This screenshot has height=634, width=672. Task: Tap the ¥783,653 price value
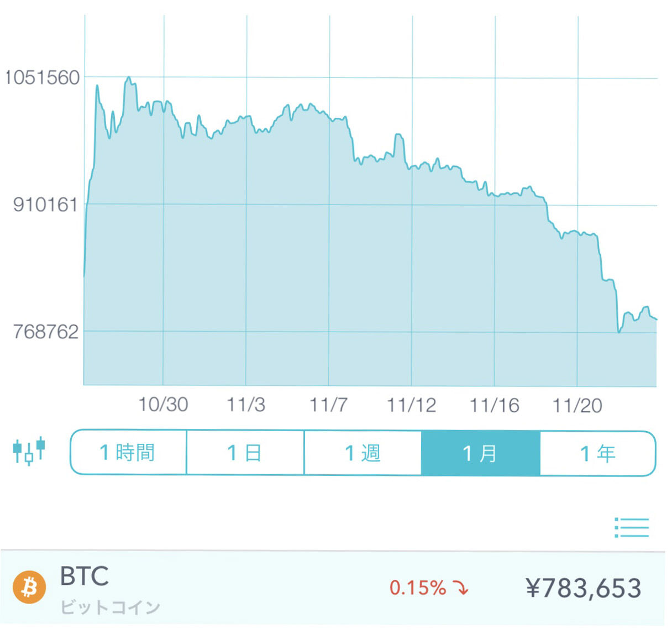click(x=584, y=588)
